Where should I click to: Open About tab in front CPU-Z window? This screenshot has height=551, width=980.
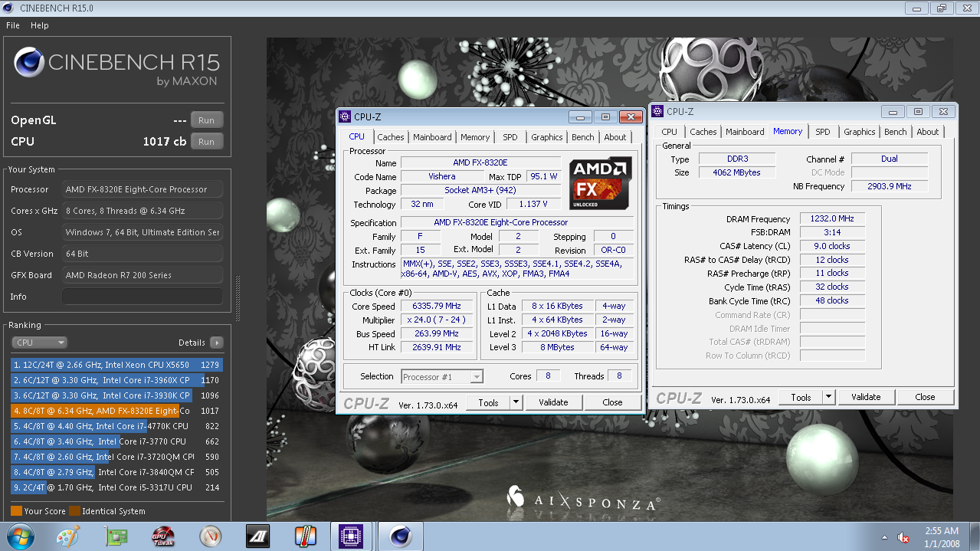click(615, 137)
